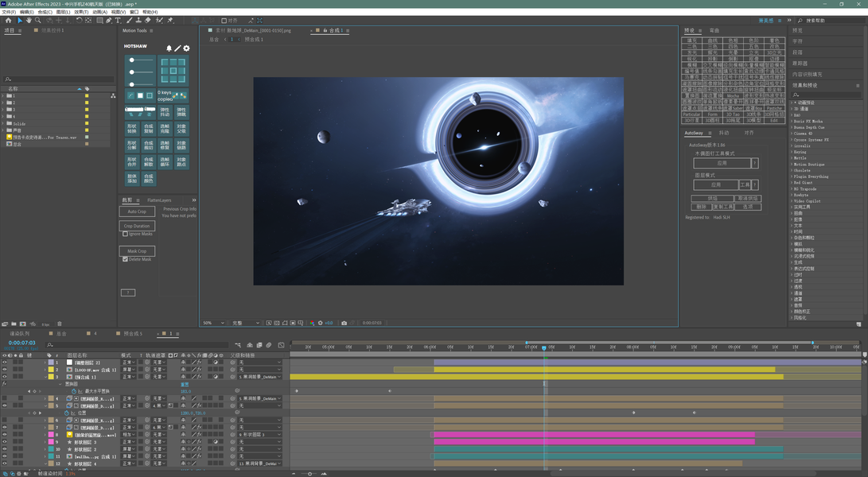This screenshot has width=868, height=477.
Task: Toggle the timeline motion blur icon
Action: 268,345
